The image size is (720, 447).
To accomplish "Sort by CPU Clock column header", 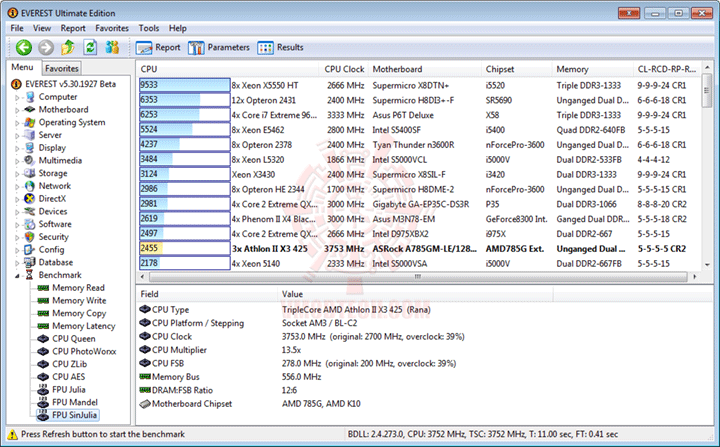I will click(344, 69).
